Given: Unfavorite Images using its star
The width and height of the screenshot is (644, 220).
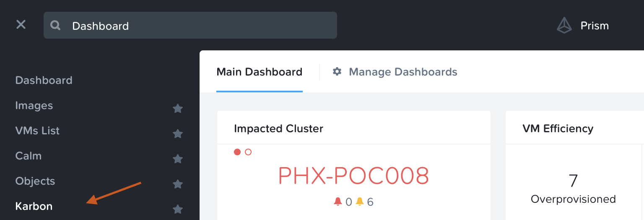Looking at the screenshot, I should 178,109.
